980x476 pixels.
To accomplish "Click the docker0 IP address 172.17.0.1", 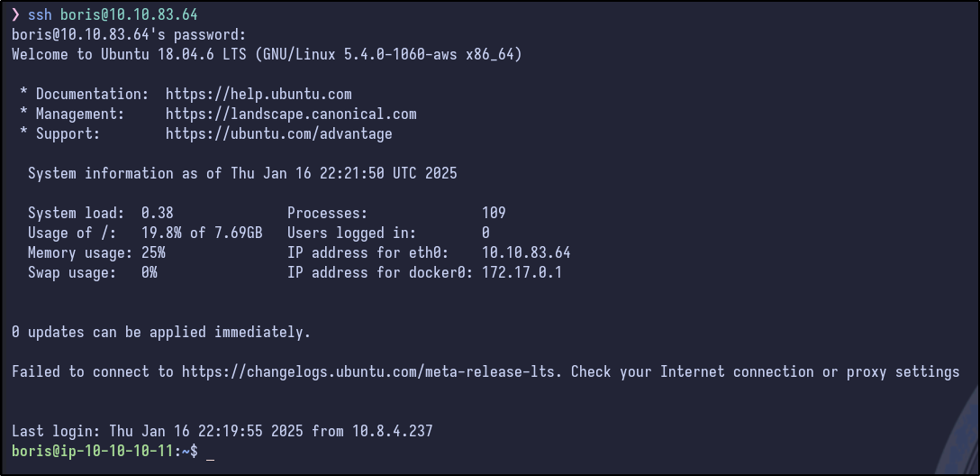I will click(x=522, y=272).
